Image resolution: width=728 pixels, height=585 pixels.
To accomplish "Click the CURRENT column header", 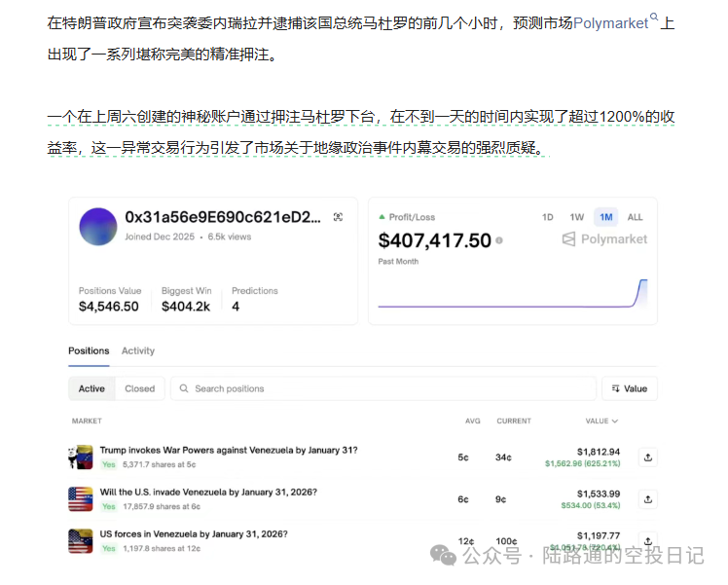I will (x=514, y=421).
